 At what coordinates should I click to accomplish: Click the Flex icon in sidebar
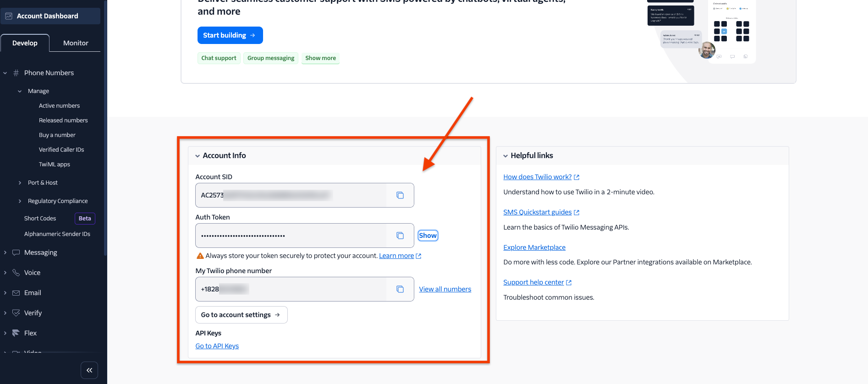[16, 333]
